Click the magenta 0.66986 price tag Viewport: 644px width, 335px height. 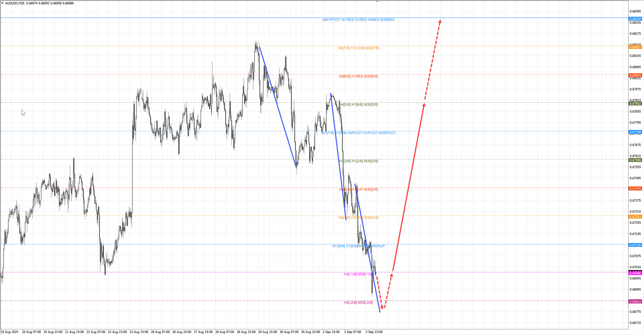635,273
